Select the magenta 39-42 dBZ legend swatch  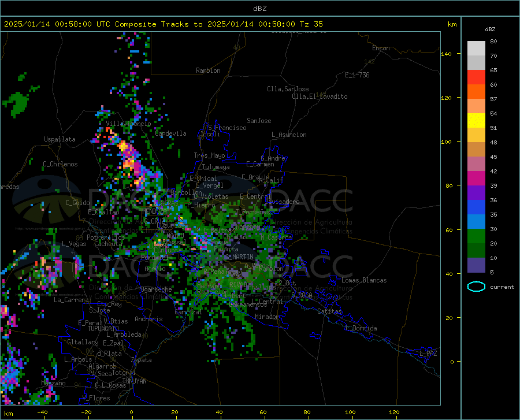pos(476,179)
